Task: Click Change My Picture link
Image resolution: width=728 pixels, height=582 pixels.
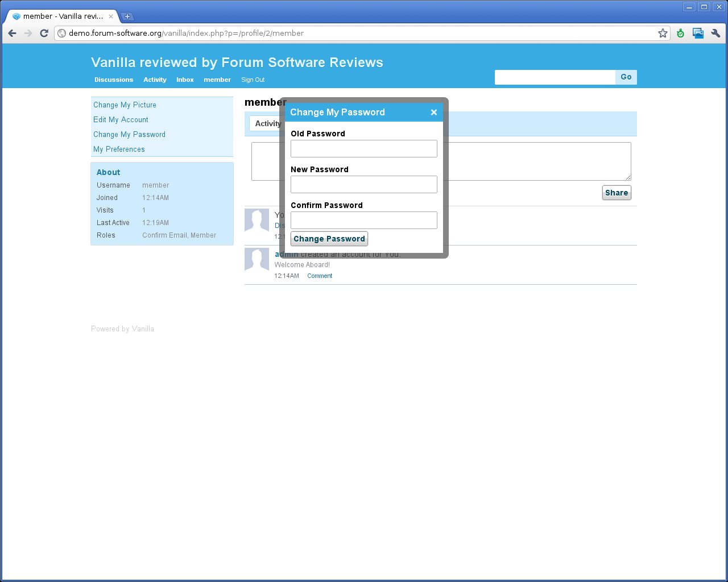Action: [x=125, y=105]
